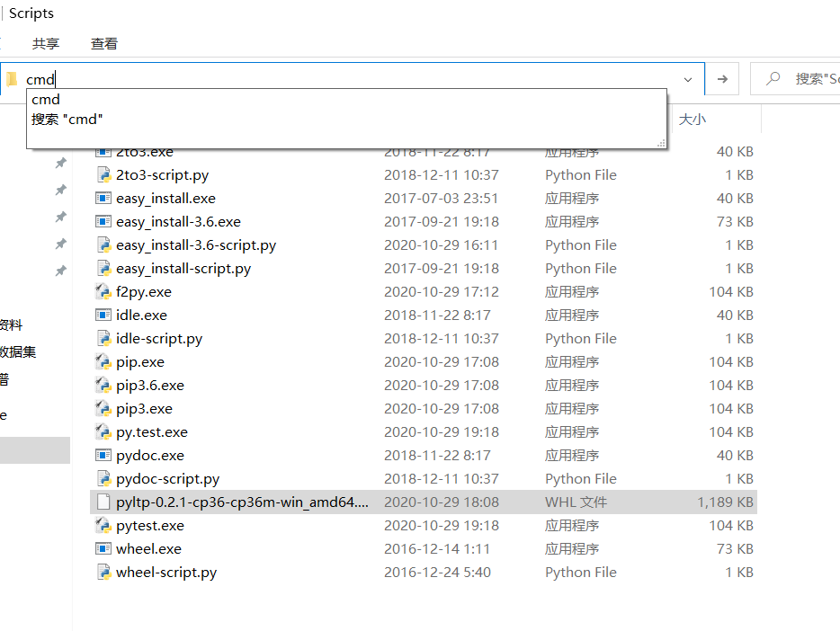Focus the search Scripts input box

click(x=796, y=79)
